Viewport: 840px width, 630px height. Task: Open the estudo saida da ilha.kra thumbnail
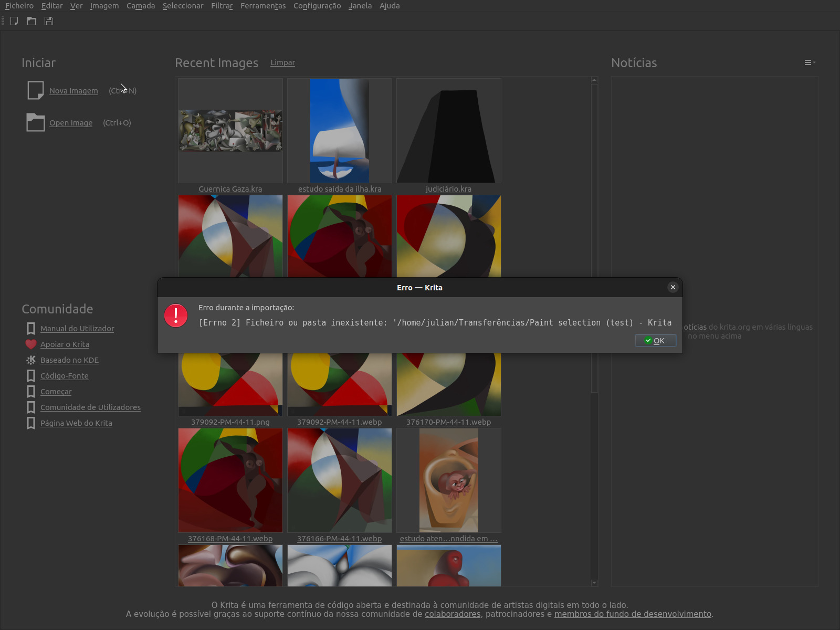[340, 131]
